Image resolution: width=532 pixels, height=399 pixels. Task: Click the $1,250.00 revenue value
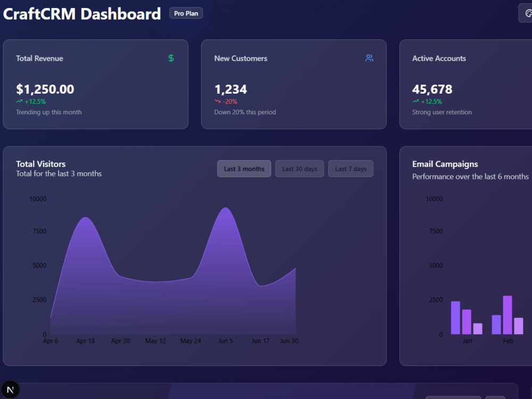click(45, 89)
